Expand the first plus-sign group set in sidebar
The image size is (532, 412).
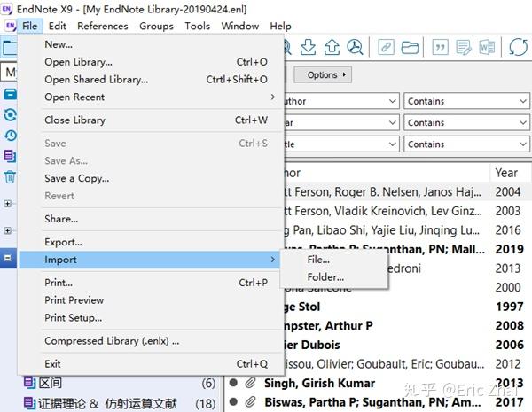[x=7, y=204]
